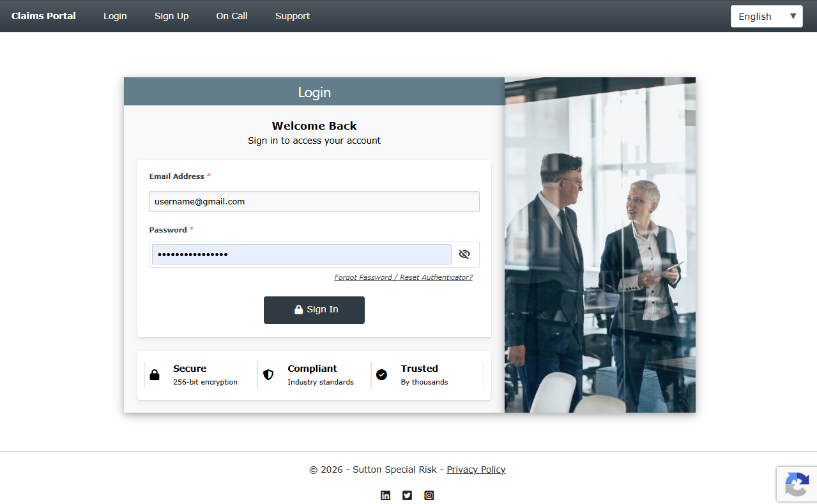Open the English language dropdown
Viewport: 817px width, 504px height.
[767, 17]
